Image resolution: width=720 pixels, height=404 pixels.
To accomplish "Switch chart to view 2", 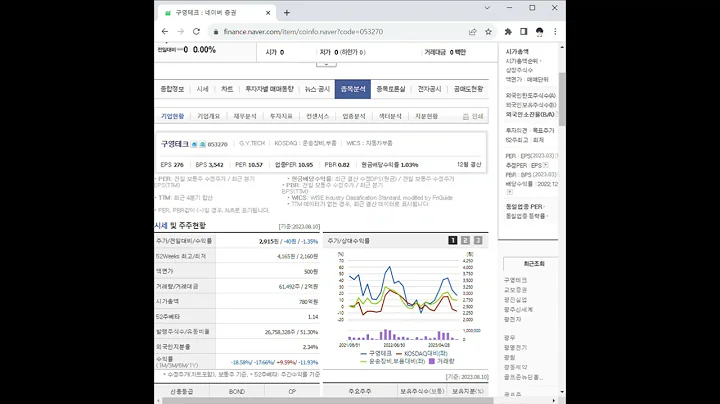I will (465, 240).
